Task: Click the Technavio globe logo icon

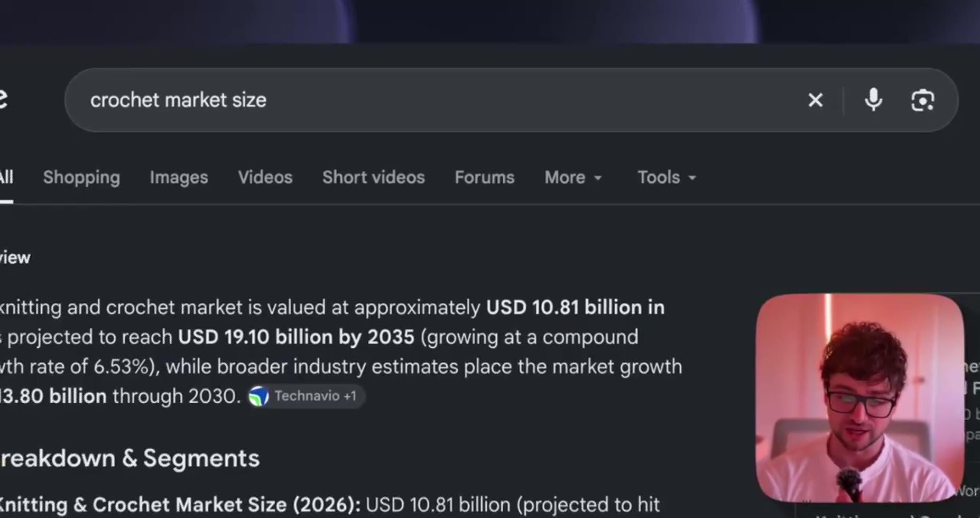Action: tap(258, 396)
